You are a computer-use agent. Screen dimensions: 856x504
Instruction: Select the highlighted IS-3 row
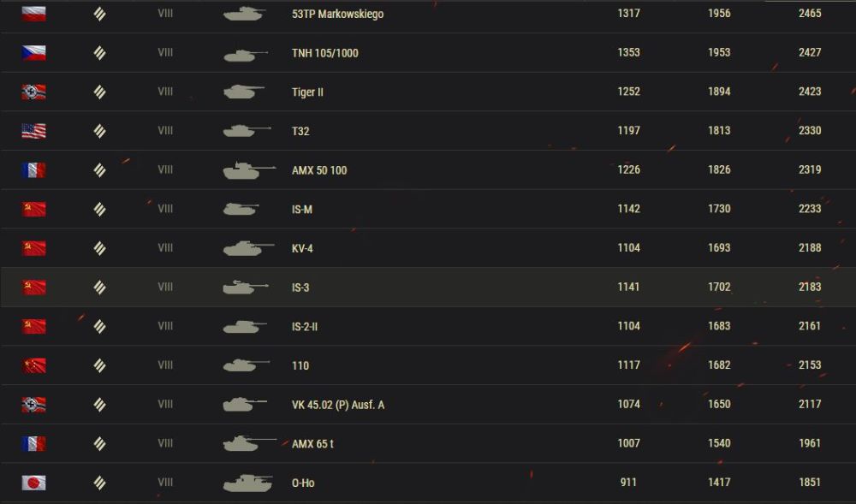pyautogui.click(x=428, y=287)
